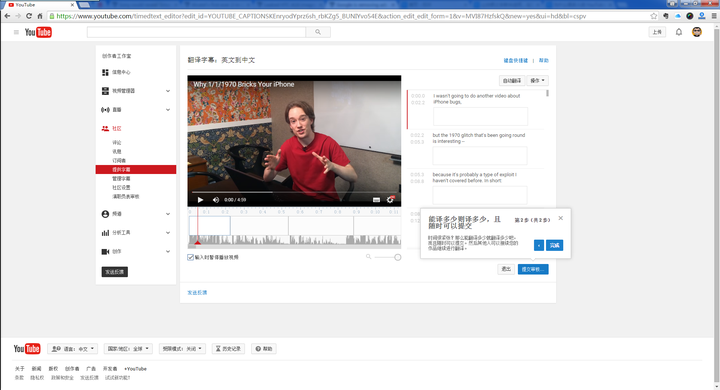Click the 创作 camera icon in sidebar
The image size is (720, 390).
[105, 252]
